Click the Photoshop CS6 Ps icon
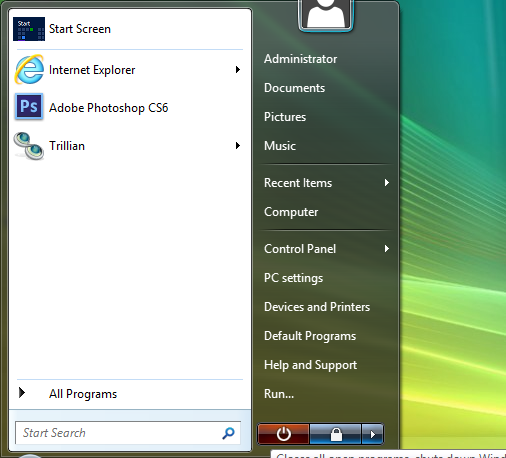 pos(29,107)
